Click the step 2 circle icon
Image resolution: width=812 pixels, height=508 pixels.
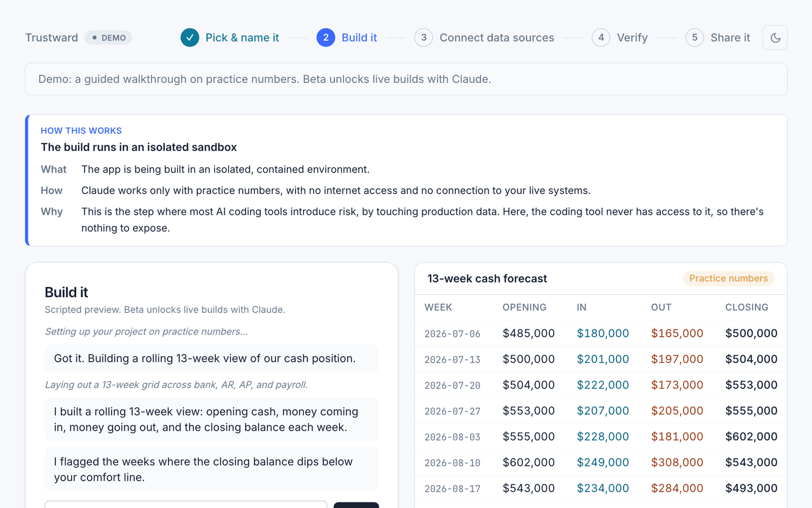[x=326, y=38]
